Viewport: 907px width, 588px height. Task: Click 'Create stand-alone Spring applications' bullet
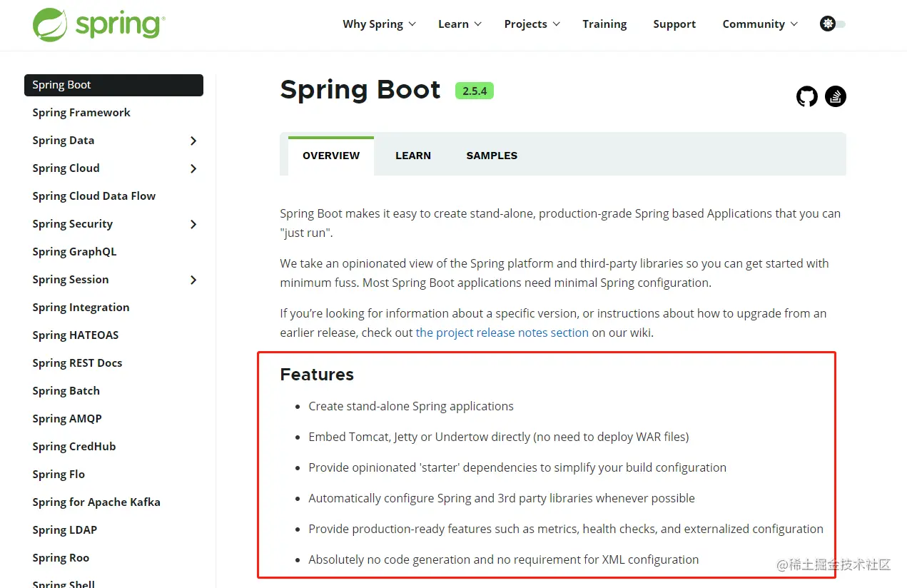coord(411,406)
